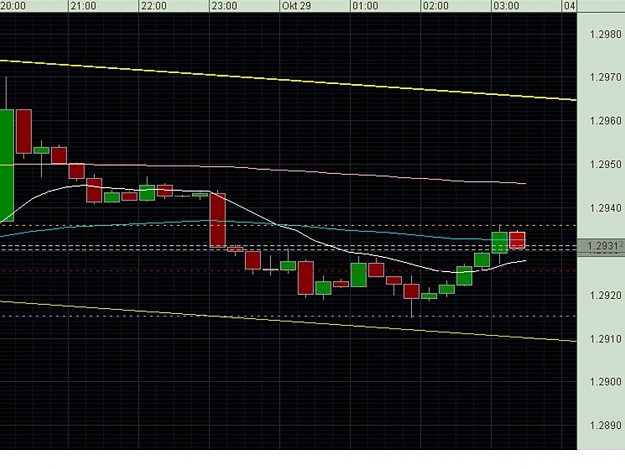
Task: Select the red candle with long lower wick before 02:00
Action: 411,291
